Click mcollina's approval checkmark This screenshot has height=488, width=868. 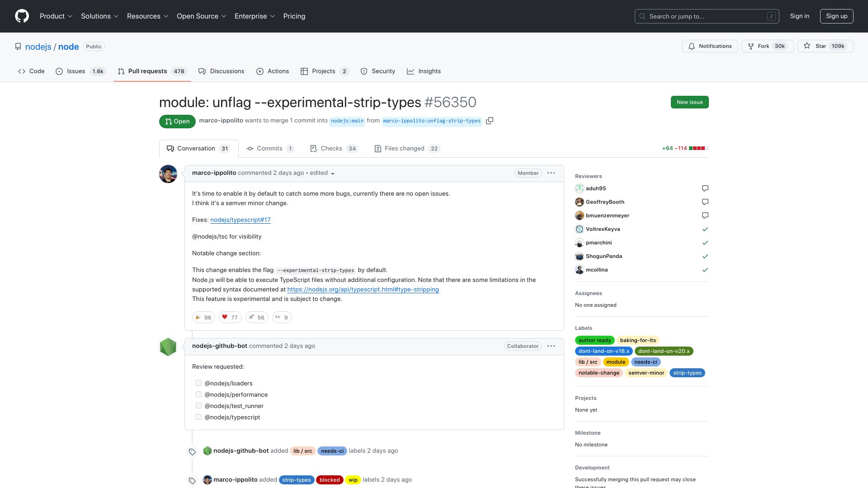pyautogui.click(x=705, y=270)
